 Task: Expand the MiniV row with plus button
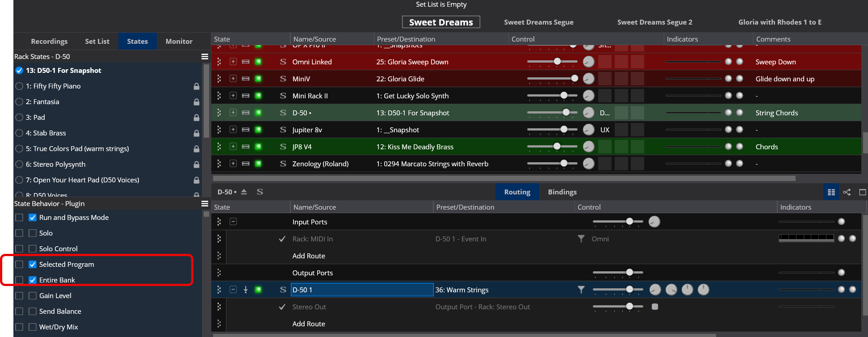(x=233, y=79)
